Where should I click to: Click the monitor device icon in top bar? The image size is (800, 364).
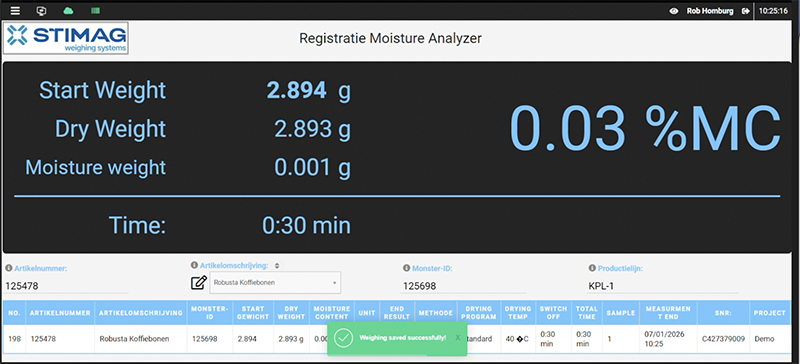pyautogui.click(x=42, y=10)
